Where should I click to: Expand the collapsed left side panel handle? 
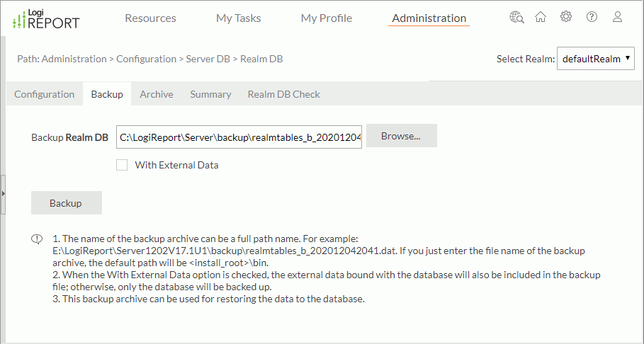pos(3,193)
